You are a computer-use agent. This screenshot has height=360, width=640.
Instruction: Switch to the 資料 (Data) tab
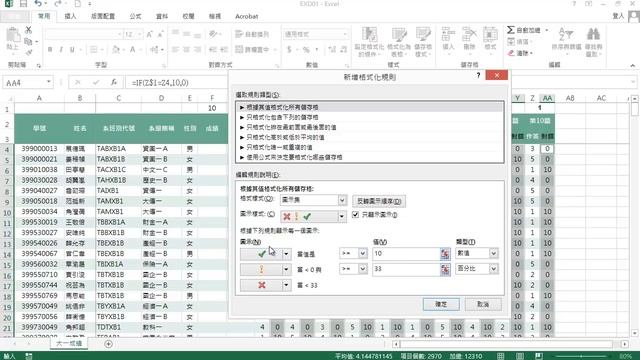pos(162,16)
